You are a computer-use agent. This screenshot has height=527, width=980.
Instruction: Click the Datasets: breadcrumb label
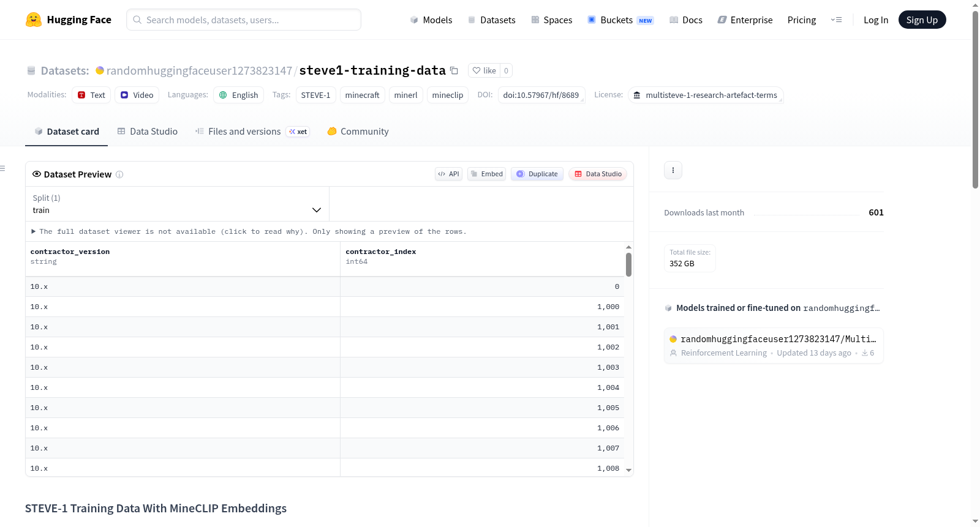pyautogui.click(x=65, y=70)
